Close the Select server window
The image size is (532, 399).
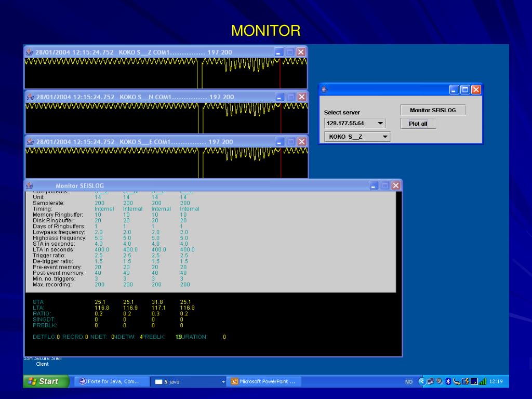click(x=476, y=89)
